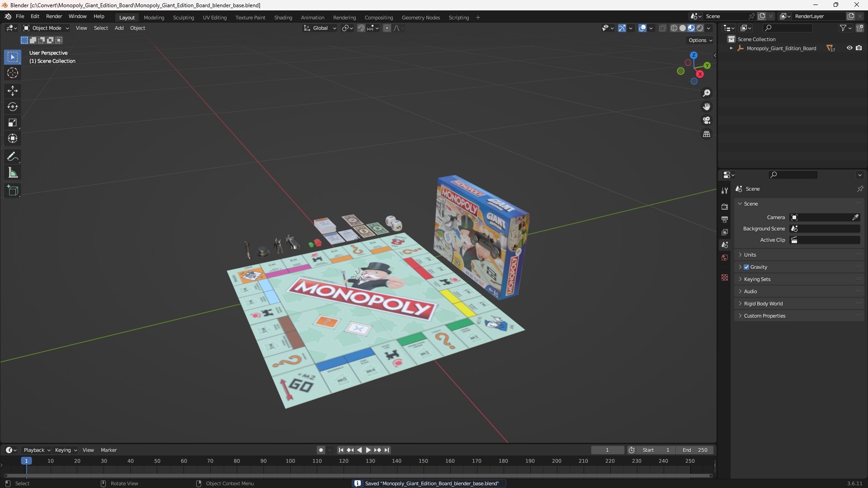The height and width of the screenshot is (488, 868).
Task: Open the Render menu
Action: 54,16
